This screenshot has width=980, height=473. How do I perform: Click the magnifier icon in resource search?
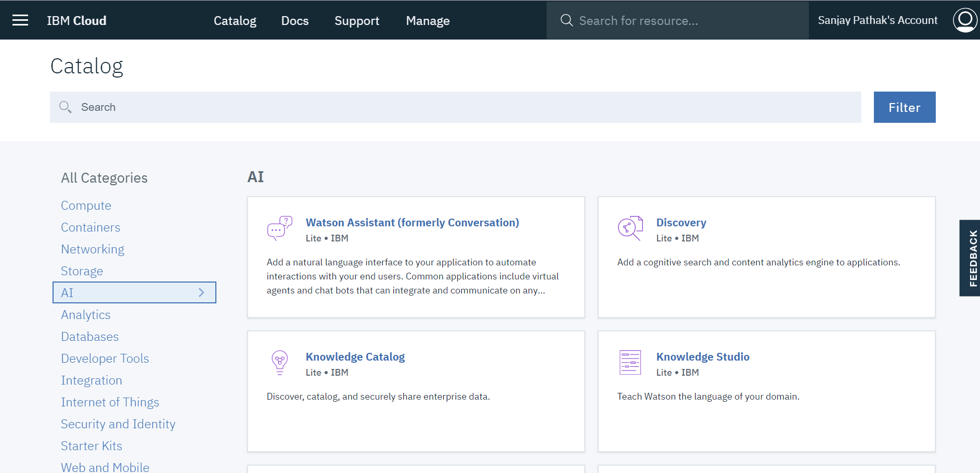pos(566,20)
